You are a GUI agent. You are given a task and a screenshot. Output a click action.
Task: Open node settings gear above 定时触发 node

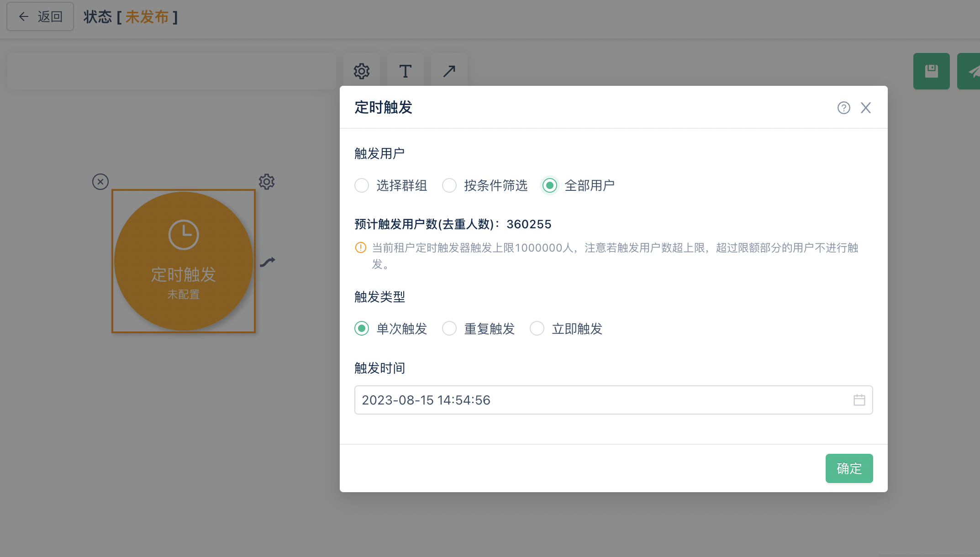point(267,182)
